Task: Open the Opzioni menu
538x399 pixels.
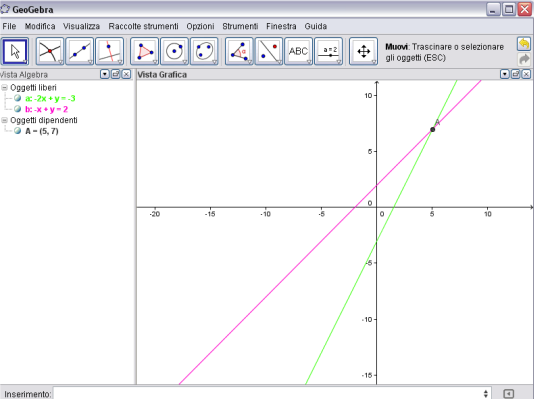Action: coord(200,26)
